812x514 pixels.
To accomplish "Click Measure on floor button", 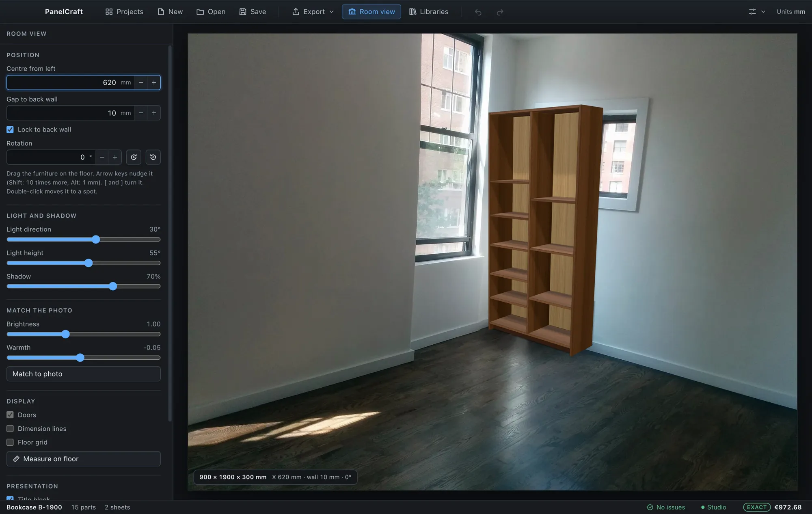I will coord(84,459).
